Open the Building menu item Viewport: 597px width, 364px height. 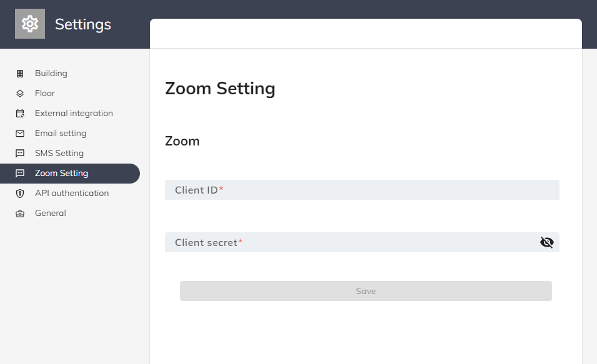pos(51,74)
